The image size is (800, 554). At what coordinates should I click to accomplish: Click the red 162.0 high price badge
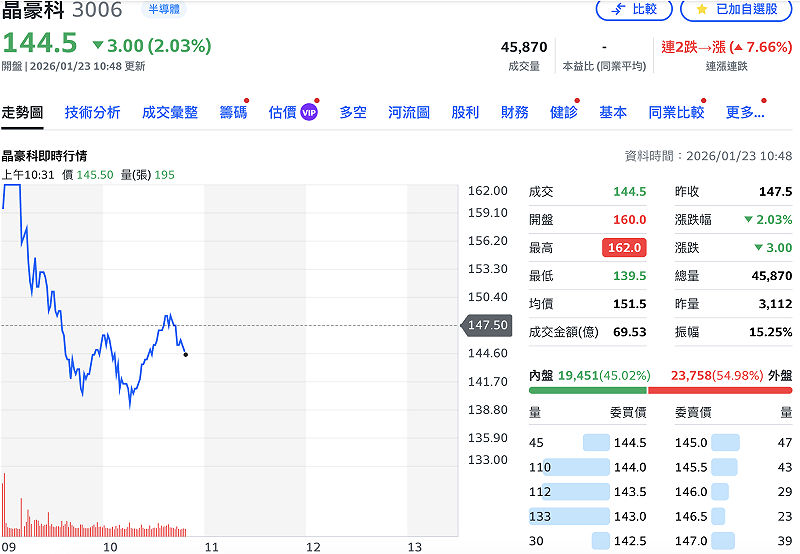tap(624, 248)
